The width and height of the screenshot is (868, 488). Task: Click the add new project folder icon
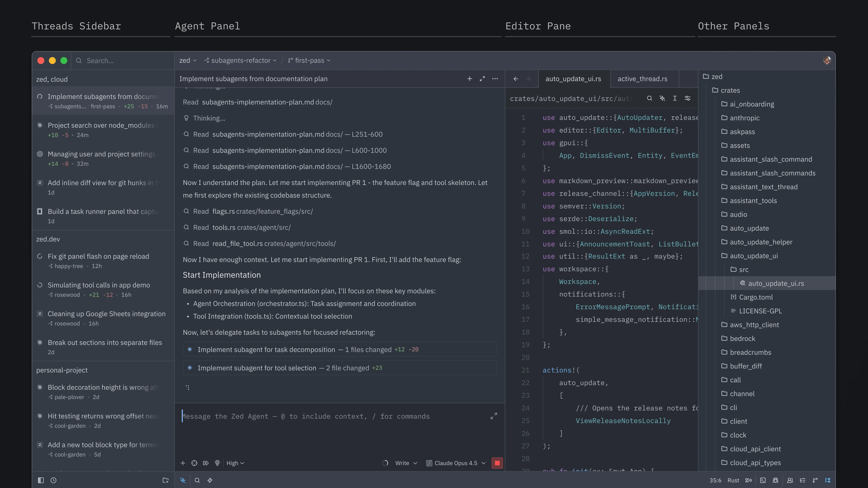(x=165, y=480)
